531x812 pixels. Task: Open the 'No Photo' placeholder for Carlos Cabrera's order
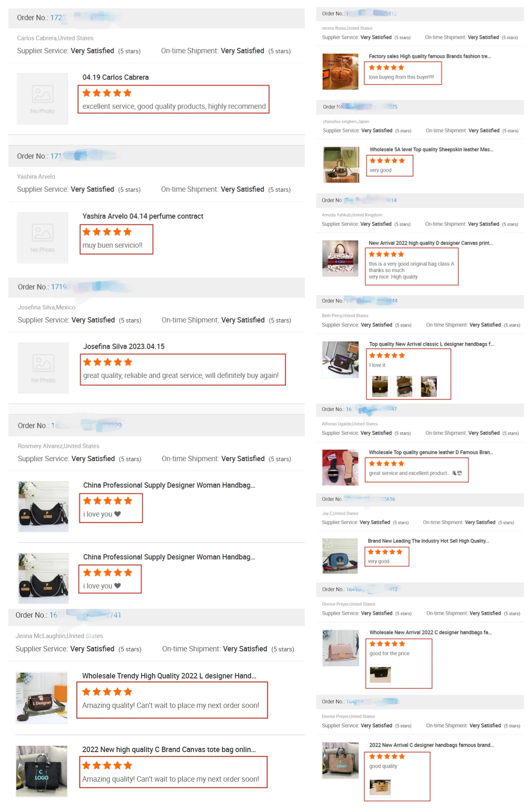tap(42, 99)
